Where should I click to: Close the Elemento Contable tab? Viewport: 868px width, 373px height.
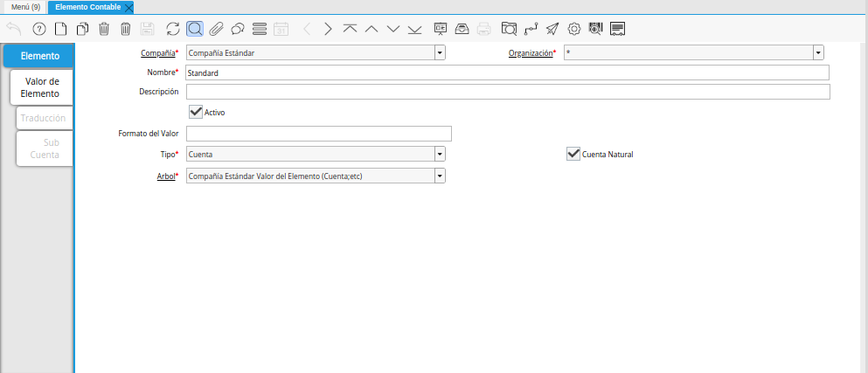point(128,7)
